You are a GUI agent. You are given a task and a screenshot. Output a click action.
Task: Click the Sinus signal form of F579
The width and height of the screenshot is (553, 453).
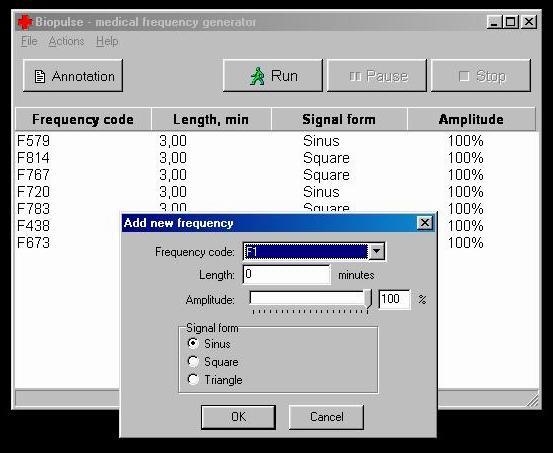click(x=321, y=141)
